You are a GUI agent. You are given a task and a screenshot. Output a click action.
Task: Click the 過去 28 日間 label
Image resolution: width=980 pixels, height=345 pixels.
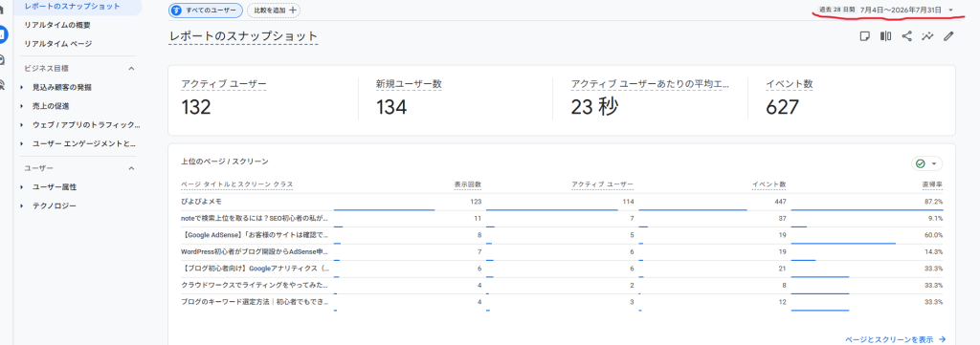pos(836,11)
